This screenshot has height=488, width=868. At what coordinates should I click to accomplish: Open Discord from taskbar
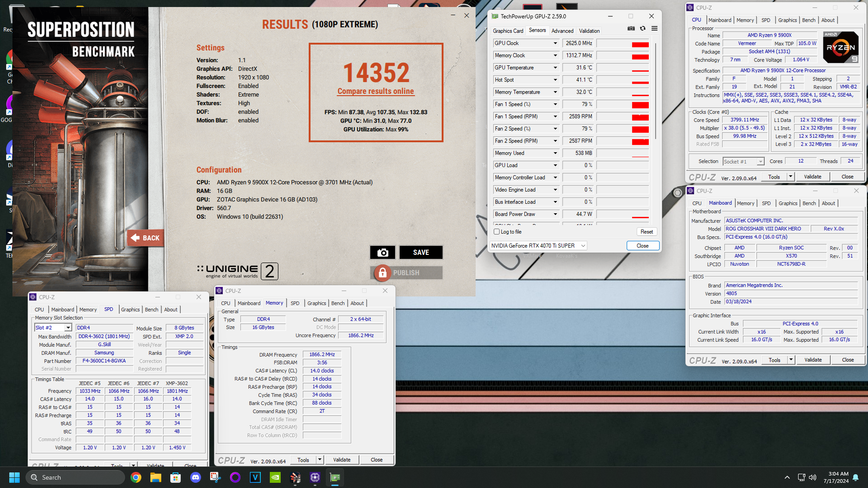pyautogui.click(x=195, y=477)
